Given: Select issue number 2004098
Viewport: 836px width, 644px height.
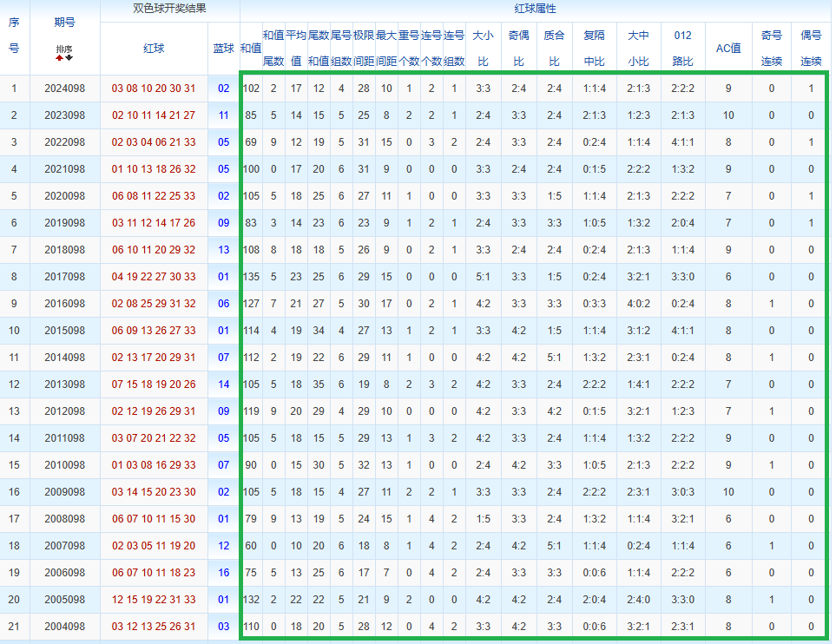Looking at the screenshot, I should coord(64,627).
